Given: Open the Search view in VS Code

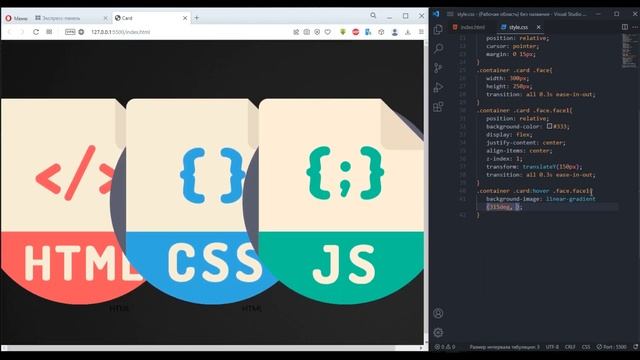Looking at the screenshot, I should (438, 48).
